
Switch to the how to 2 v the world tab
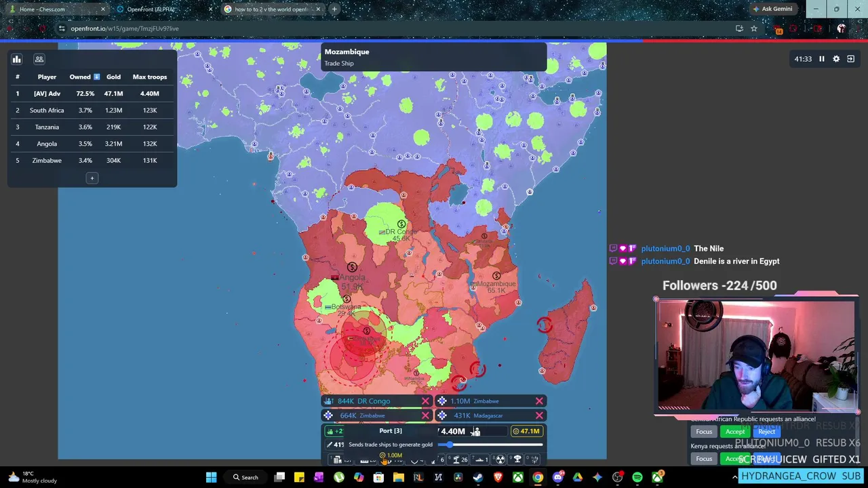pyautogui.click(x=271, y=9)
